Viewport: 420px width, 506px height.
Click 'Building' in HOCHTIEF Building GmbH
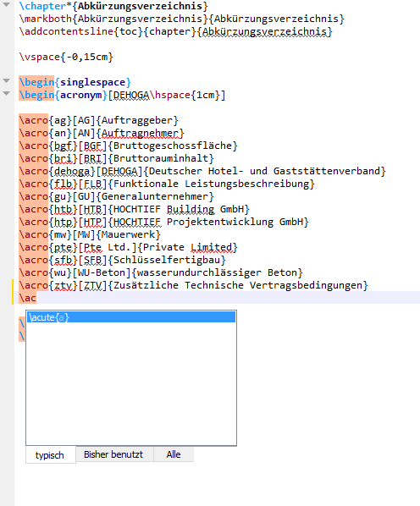191,209
